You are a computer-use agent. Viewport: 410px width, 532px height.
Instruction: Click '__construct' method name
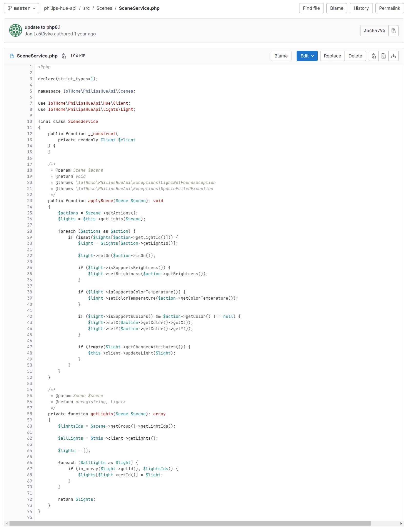(102, 134)
